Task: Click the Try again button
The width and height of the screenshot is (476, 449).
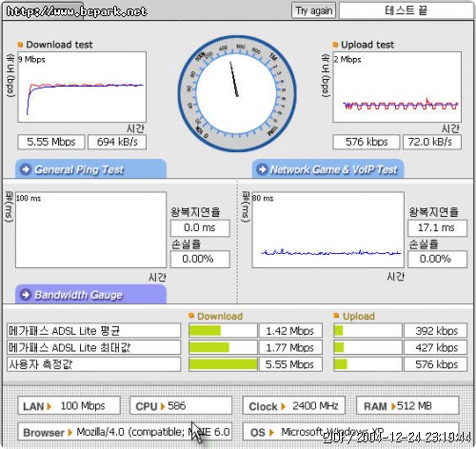Action: click(313, 10)
